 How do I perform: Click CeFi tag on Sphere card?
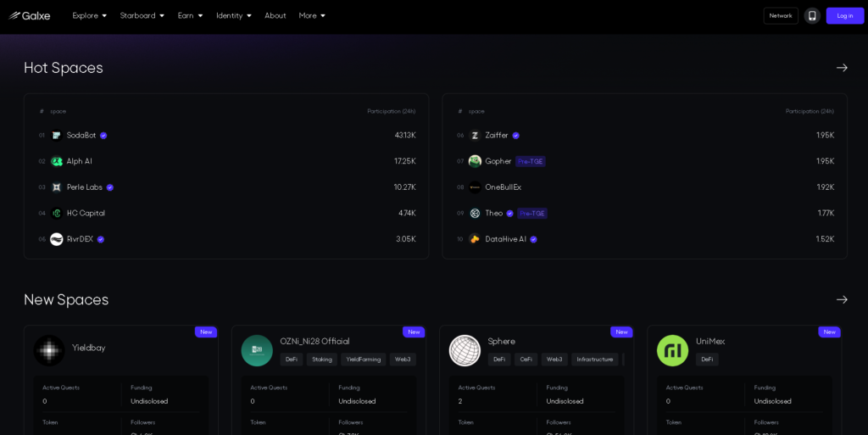click(526, 360)
